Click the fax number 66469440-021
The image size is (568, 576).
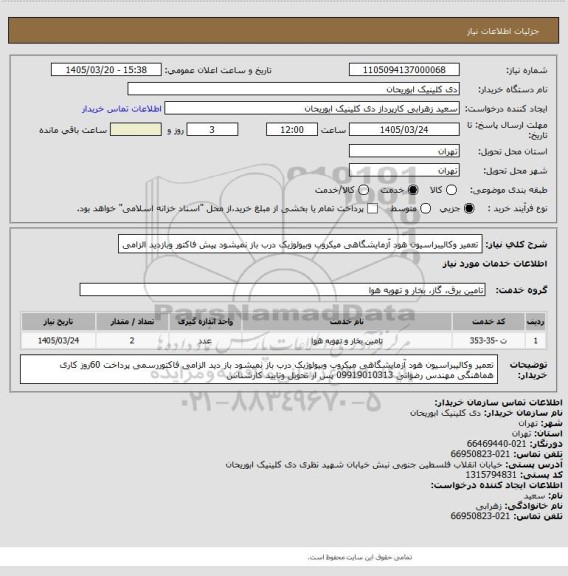[x=496, y=444]
